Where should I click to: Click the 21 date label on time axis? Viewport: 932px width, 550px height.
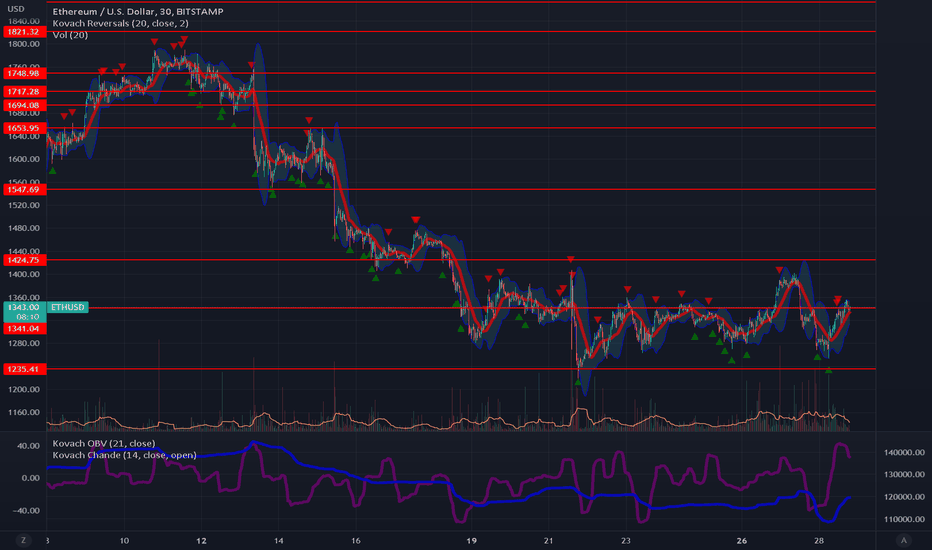click(548, 540)
